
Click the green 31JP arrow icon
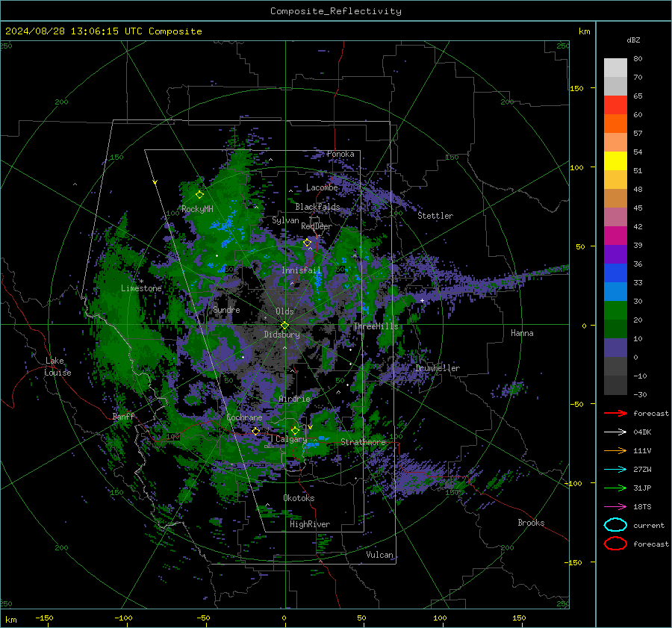(615, 488)
